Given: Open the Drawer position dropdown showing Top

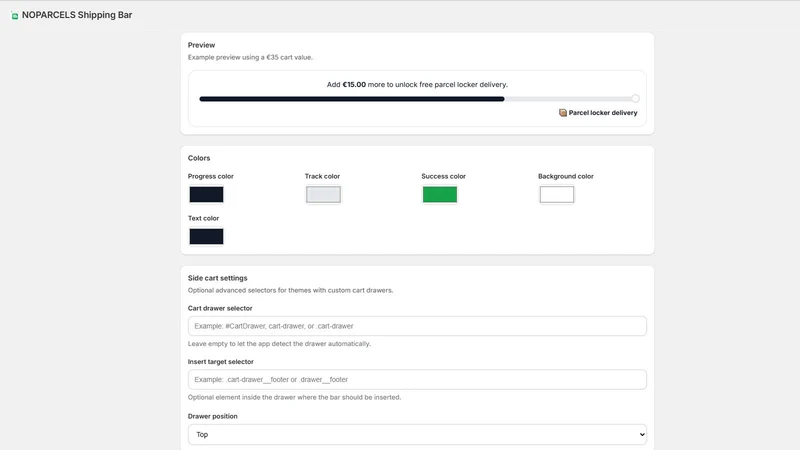Looking at the screenshot, I should click(417, 435).
